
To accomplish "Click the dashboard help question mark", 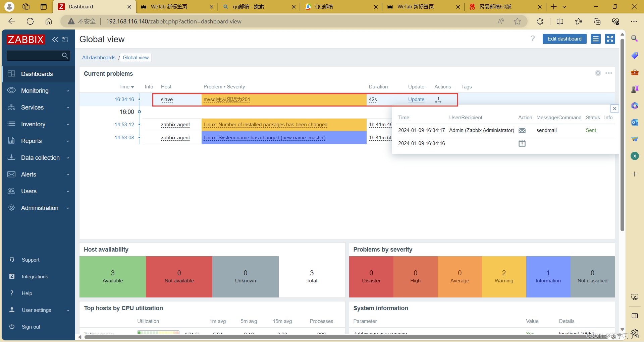I will click(533, 39).
